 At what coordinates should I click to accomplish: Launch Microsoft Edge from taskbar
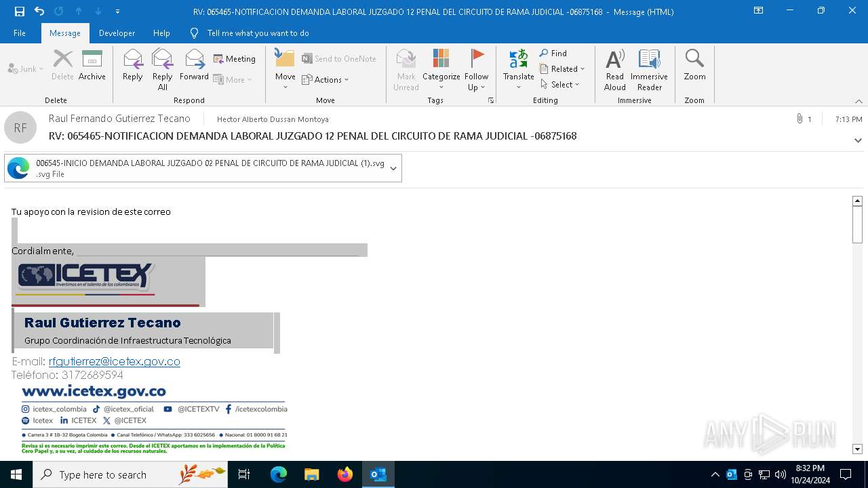coord(279,474)
